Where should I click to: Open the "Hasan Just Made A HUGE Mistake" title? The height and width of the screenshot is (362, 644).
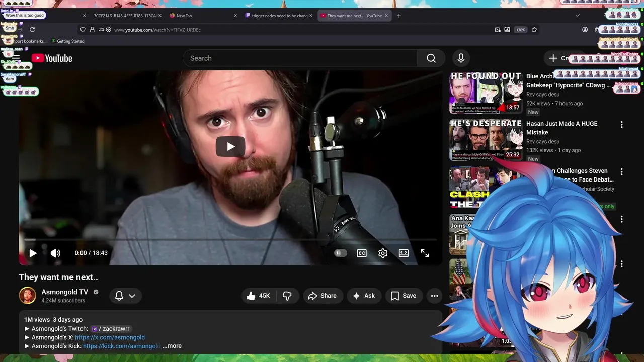(x=562, y=128)
